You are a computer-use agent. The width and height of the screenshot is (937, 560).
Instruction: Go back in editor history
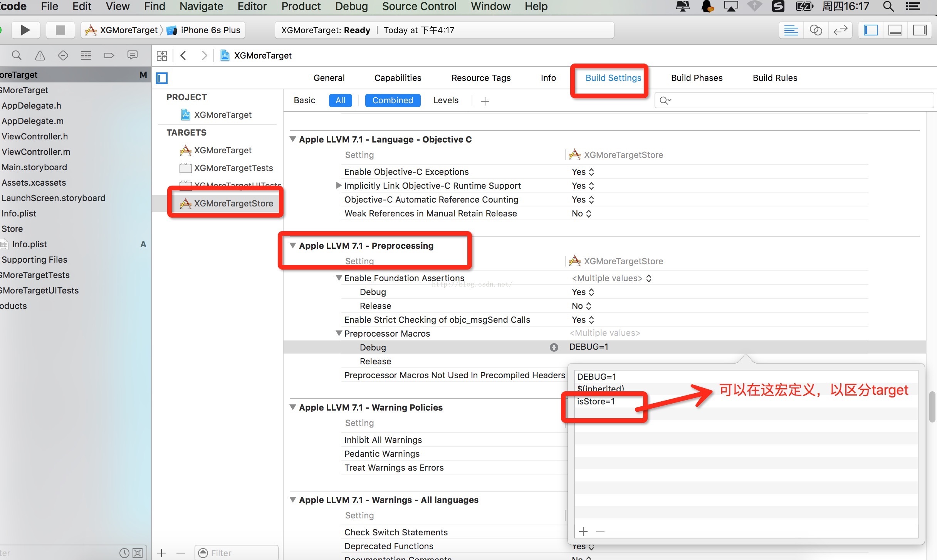(x=183, y=55)
